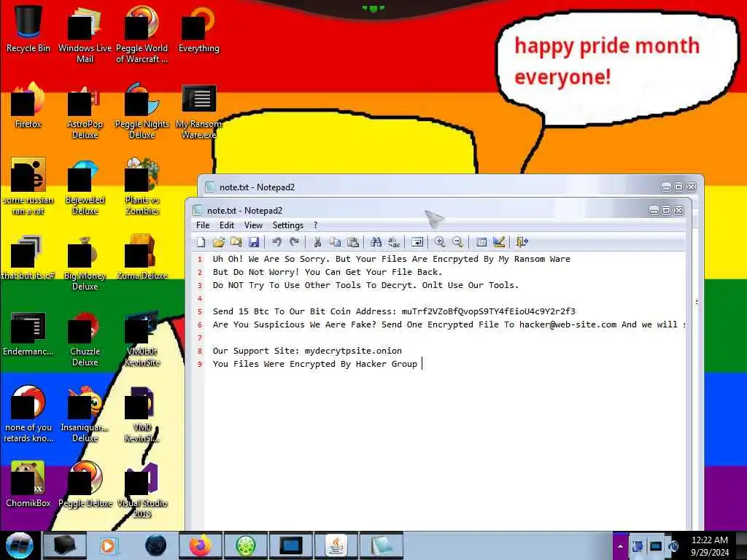Click the lime-slice taskbar icon
This screenshot has height=560, width=747.
[246, 545]
